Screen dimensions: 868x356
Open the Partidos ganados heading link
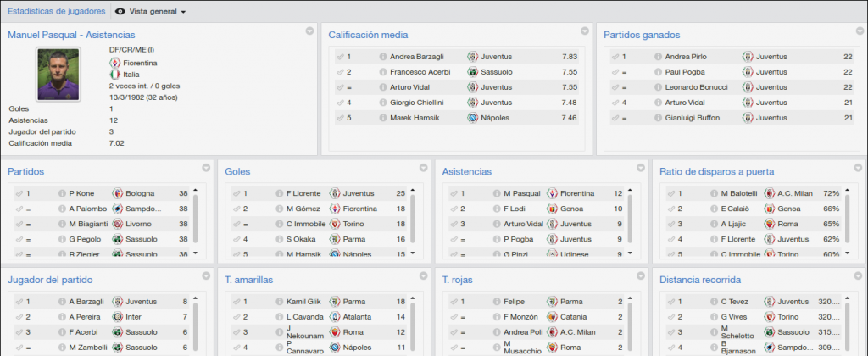tap(642, 35)
